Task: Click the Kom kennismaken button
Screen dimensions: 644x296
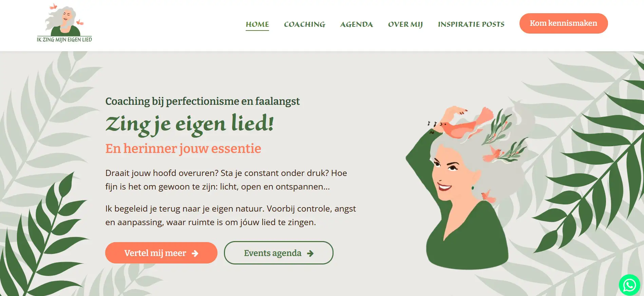Action: tap(564, 23)
